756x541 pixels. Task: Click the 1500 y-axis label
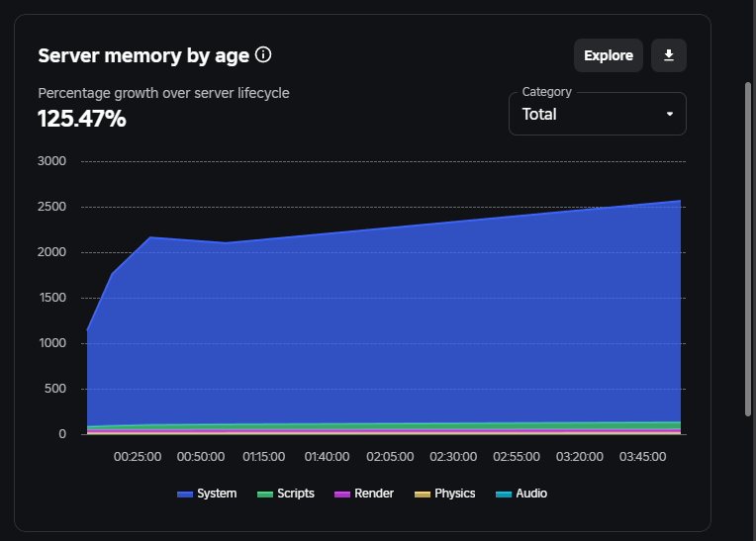51,298
